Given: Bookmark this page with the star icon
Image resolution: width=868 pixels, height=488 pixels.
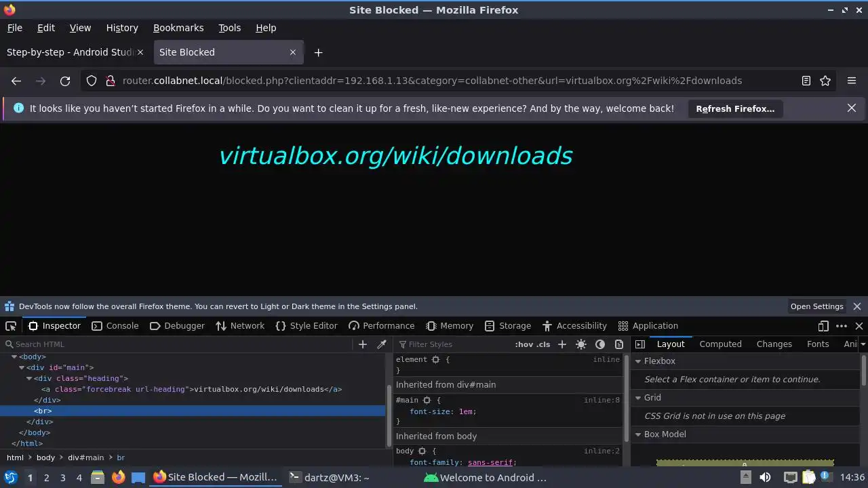Looking at the screenshot, I should tap(825, 81).
